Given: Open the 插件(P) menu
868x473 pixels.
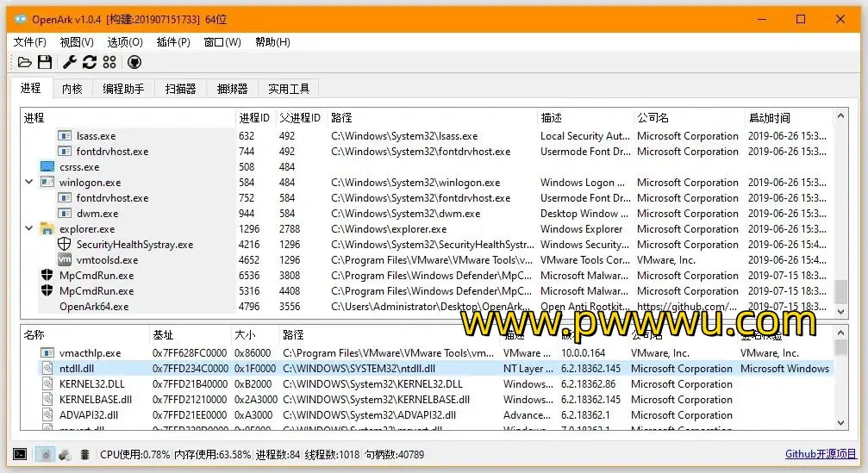Looking at the screenshot, I should pos(173,41).
